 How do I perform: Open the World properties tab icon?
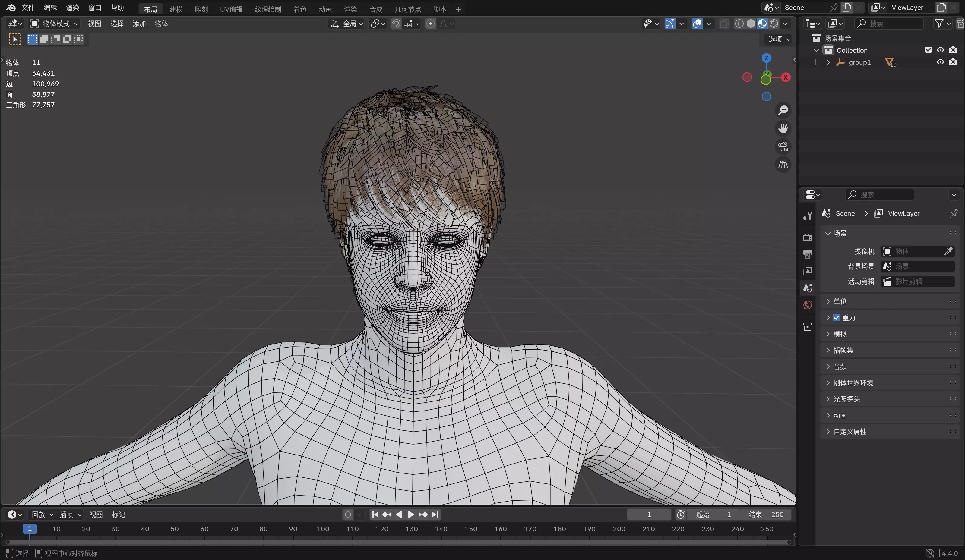808,305
